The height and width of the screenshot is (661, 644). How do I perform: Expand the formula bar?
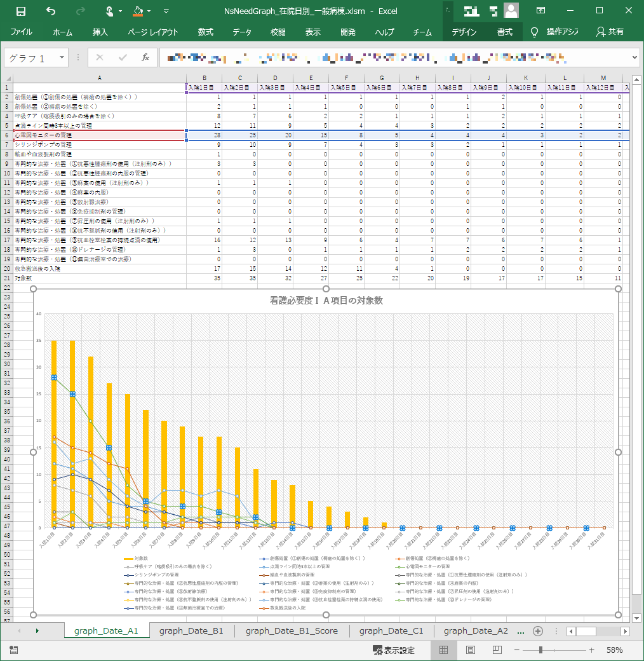(x=636, y=58)
